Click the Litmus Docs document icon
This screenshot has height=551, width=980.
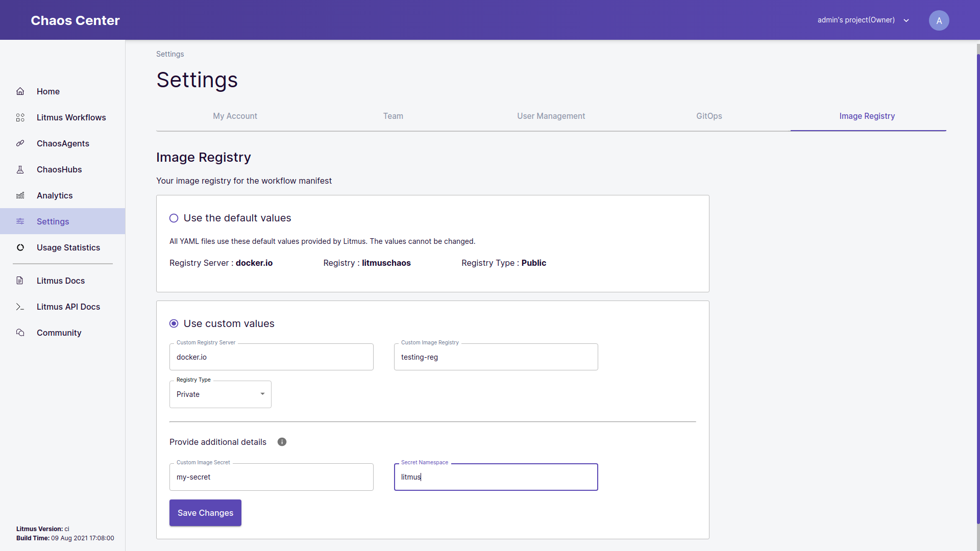[x=20, y=281]
